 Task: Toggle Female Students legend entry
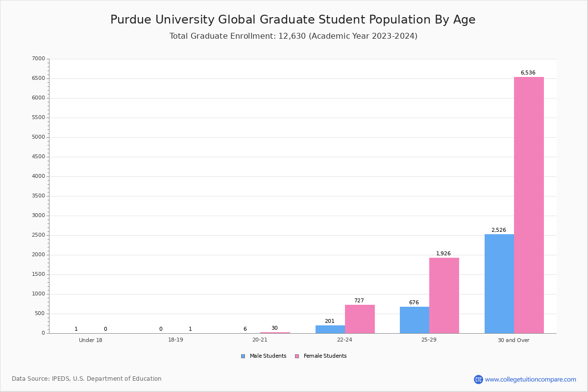click(325, 356)
